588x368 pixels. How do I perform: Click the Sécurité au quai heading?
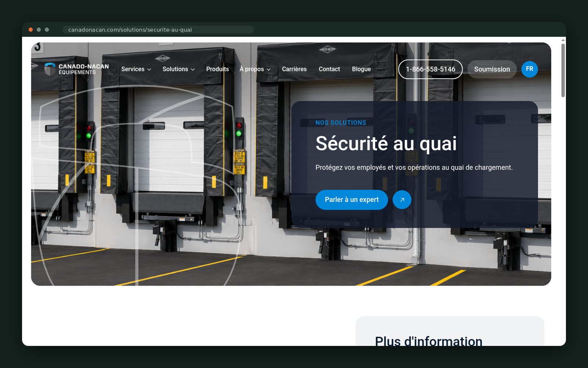386,144
